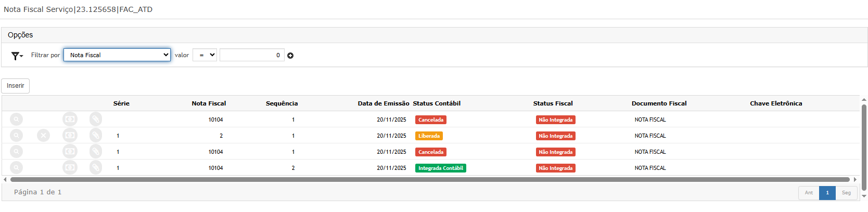Click money icon on the Liberada row
Screen dimensions: 868x212
tap(70, 136)
